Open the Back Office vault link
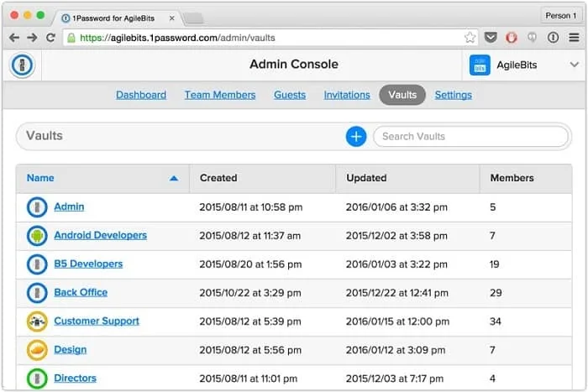This screenshot has height=392, width=588. [x=81, y=292]
